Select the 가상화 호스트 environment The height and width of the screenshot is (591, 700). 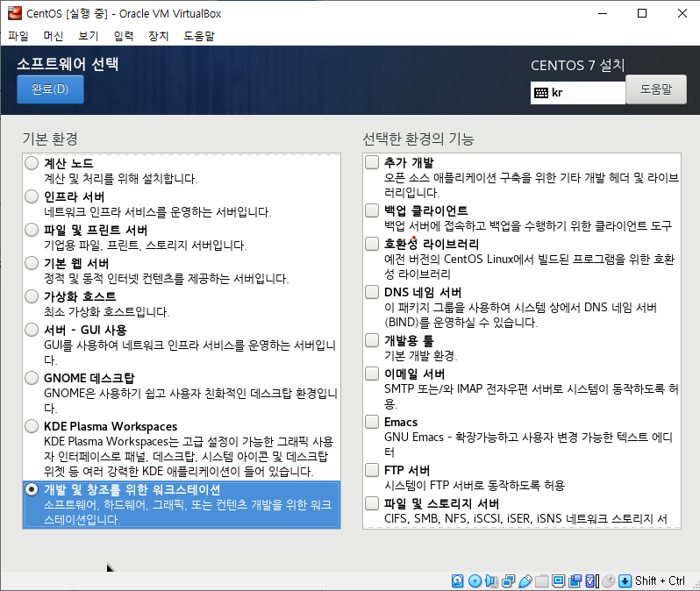click(x=32, y=296)
